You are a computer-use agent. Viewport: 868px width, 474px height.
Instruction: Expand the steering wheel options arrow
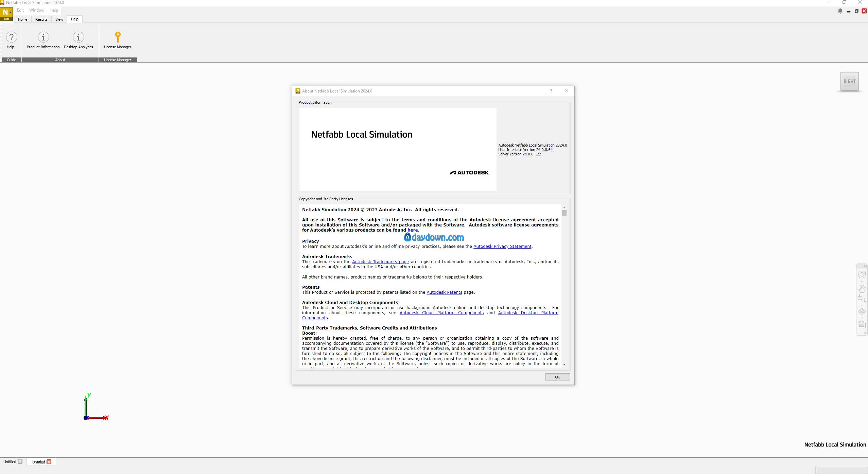point(862,281)
